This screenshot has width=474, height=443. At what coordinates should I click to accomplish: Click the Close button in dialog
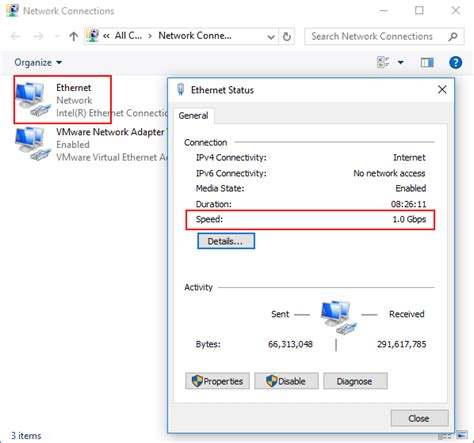(x=419, y=418)
